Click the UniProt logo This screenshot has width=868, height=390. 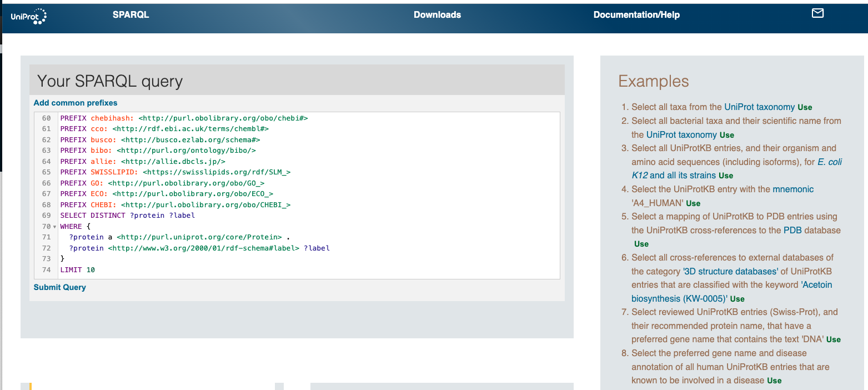[x=29, y=16]
